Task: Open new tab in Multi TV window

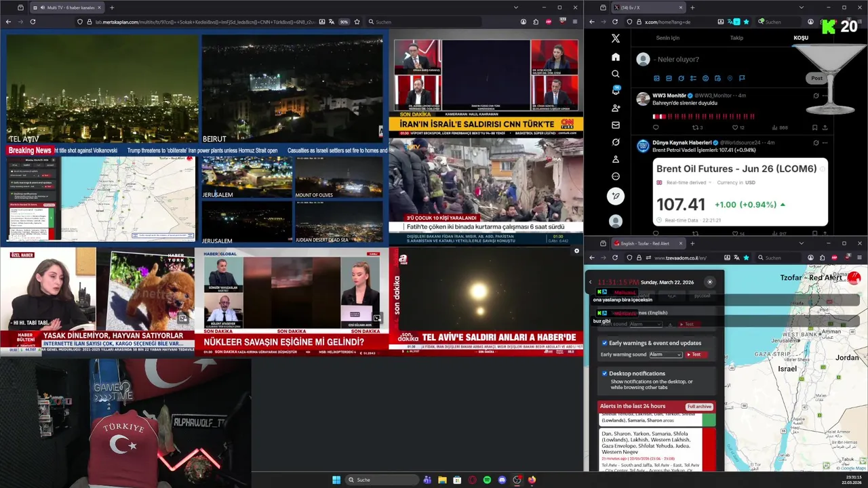Action: (x=112, y=7)
